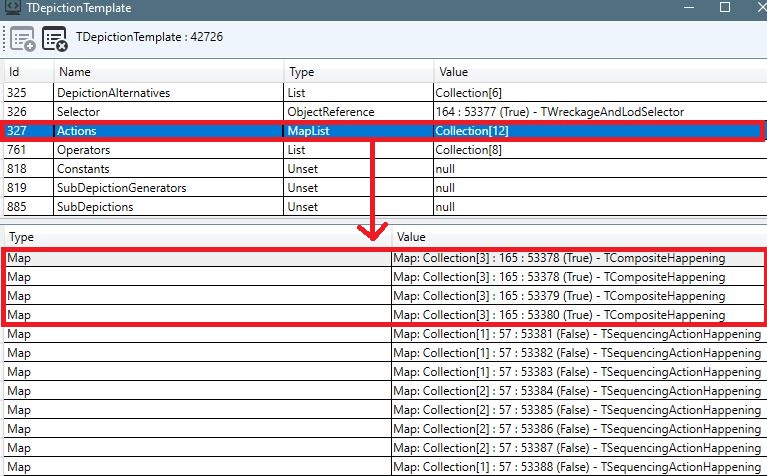
Task: Click the Collection[6] value cell
Action: pyautogui.click(x=600, y=93)
